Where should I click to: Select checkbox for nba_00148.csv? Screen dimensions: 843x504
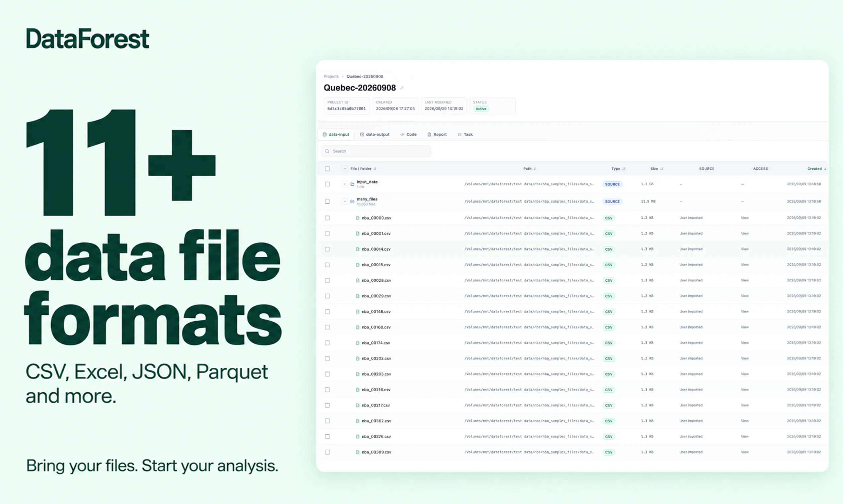(327, 312)
